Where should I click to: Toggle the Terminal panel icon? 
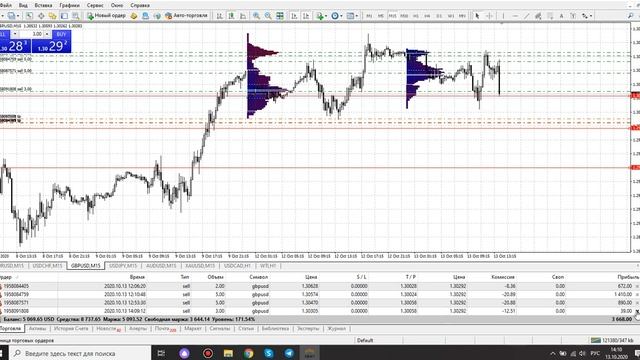click(64, 16)
